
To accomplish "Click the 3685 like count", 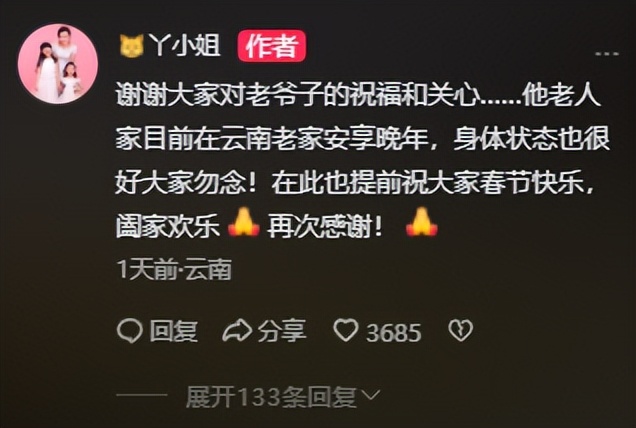I will pos(393,333).
